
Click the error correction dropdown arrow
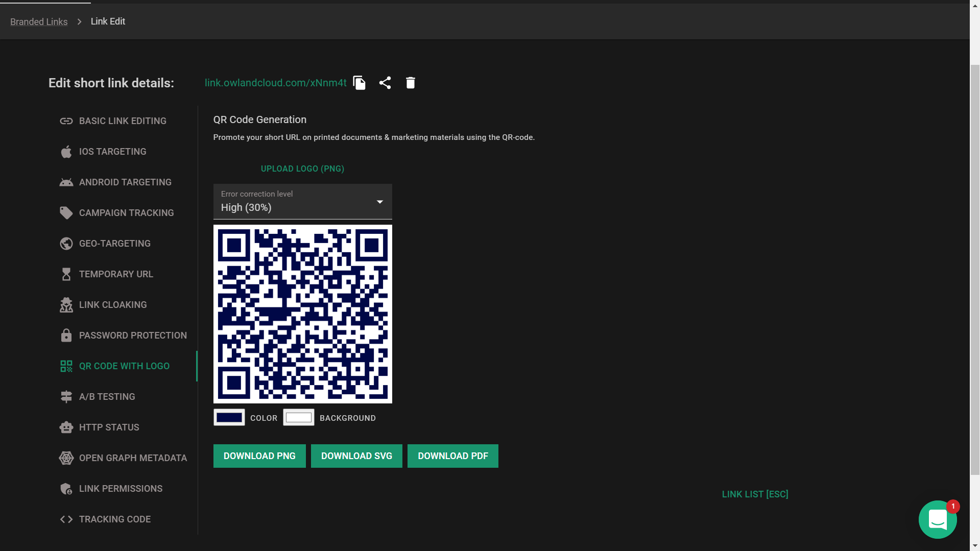pyautogui.click(x=380, y=202)
